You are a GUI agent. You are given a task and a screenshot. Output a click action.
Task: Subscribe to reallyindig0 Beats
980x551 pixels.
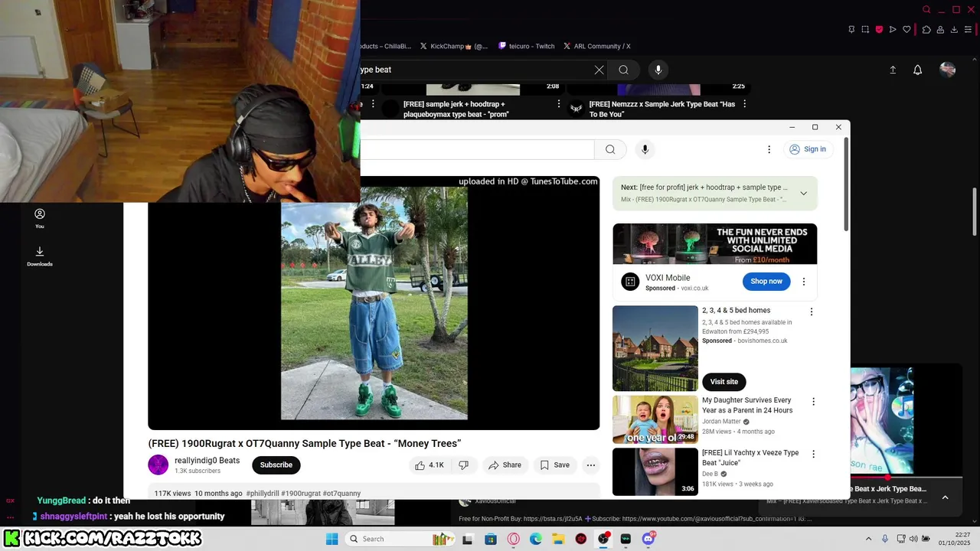pos(276,465)
